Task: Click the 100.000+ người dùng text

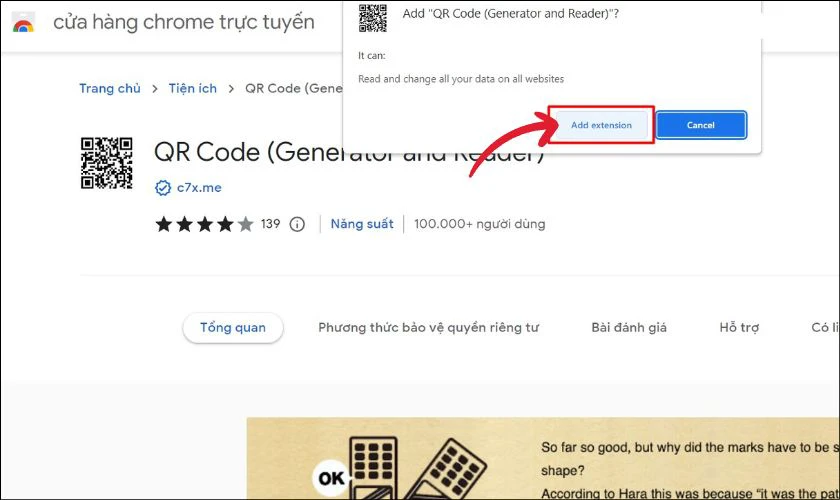Action: pos(479,224)
